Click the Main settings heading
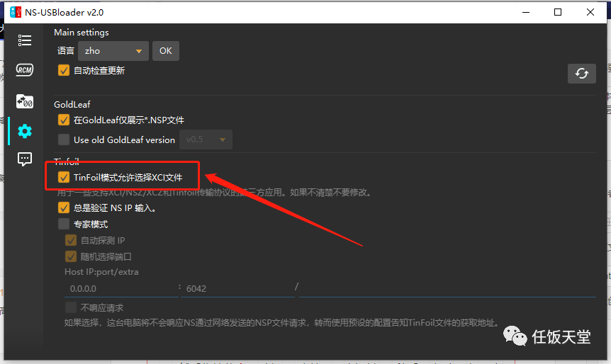The height and width of the screenshot is (364, 611). [82, 33]
